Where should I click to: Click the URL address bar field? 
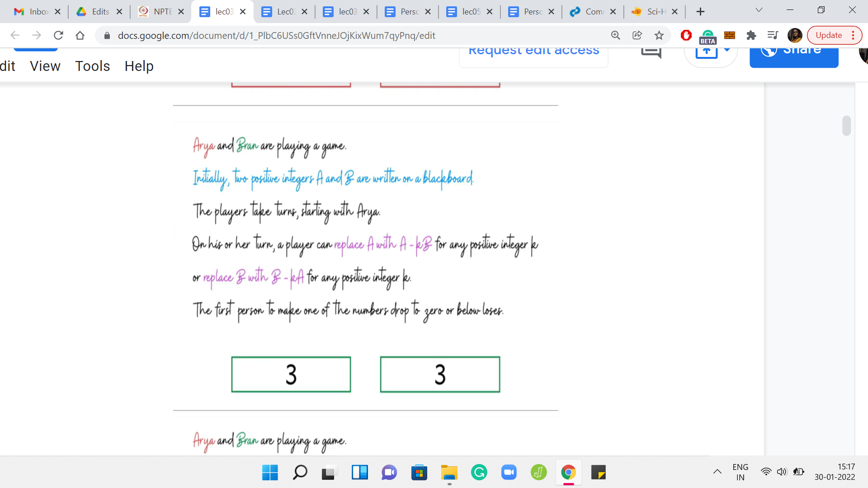tap(316, 35)
